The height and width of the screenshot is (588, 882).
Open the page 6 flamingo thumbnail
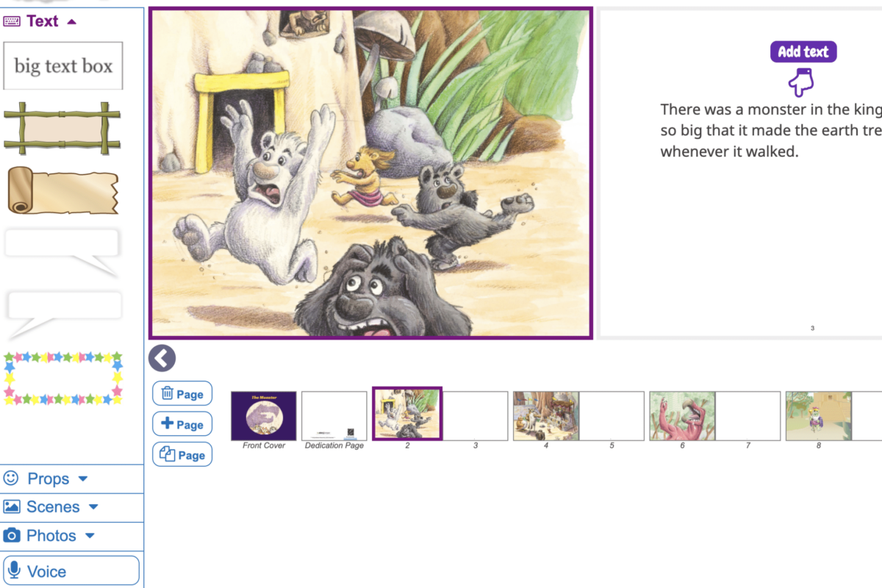[683, 416]
